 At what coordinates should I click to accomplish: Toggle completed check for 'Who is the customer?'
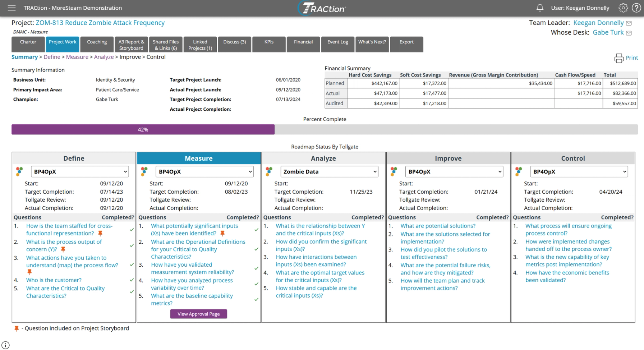point(132,280)
